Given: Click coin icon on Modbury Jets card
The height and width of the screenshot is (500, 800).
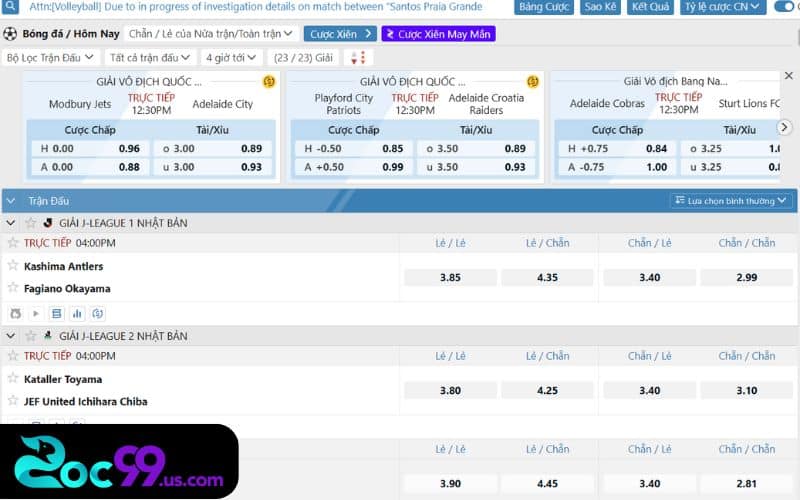Looking at the screenshot, I should pos(269,82).
